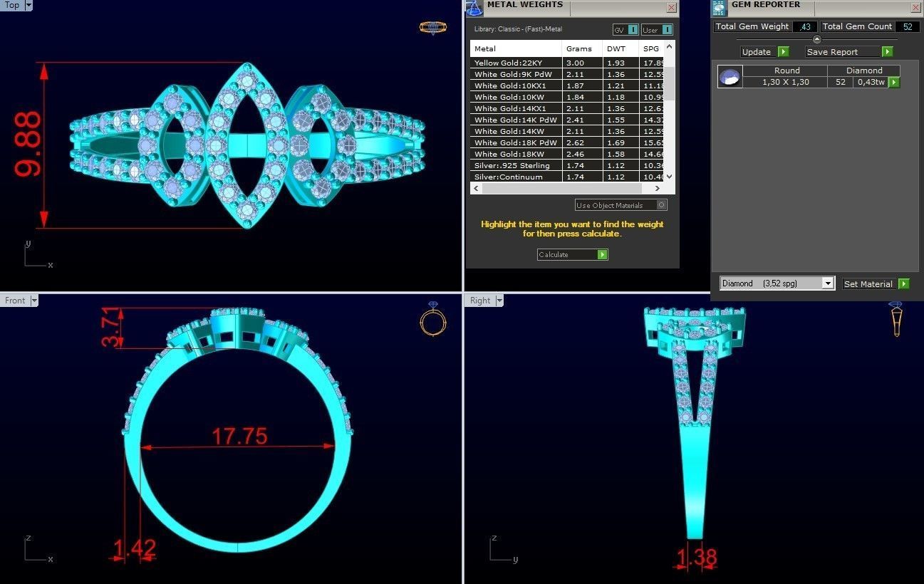Click the ring icon in Top viewport
The image size is (924, 584).
[x=432, y=28]
